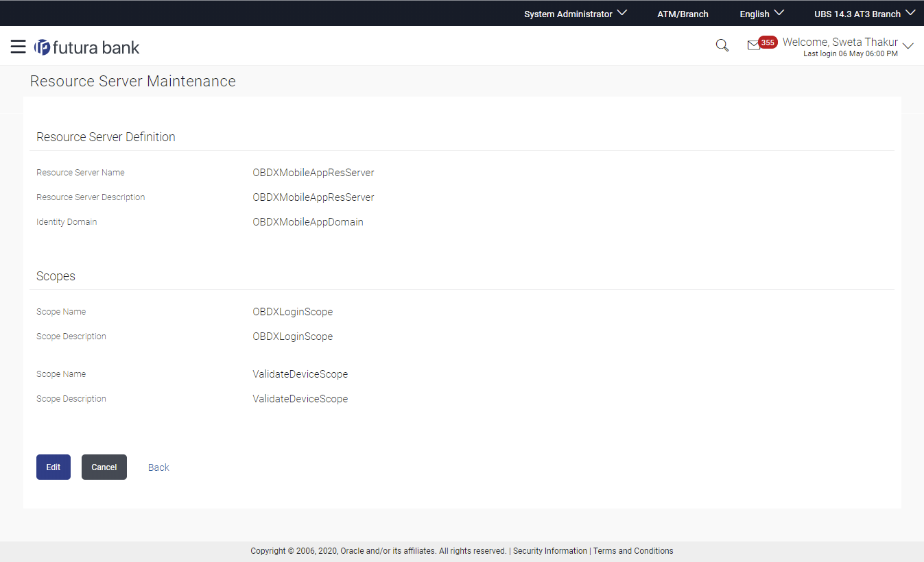This screenshot has width=924, height=562.
Task: Select Scope Name value OBDXLoginScope
Action: (x=293, y=312)
